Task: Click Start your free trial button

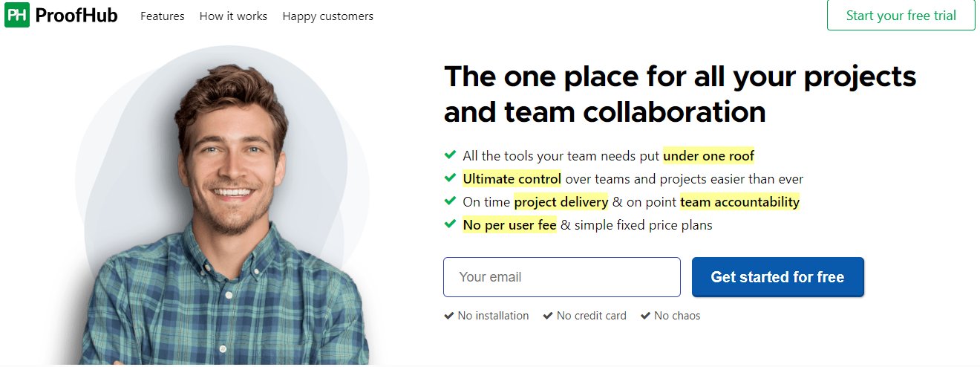Action: pyautogui.click(x=901, y=15)
